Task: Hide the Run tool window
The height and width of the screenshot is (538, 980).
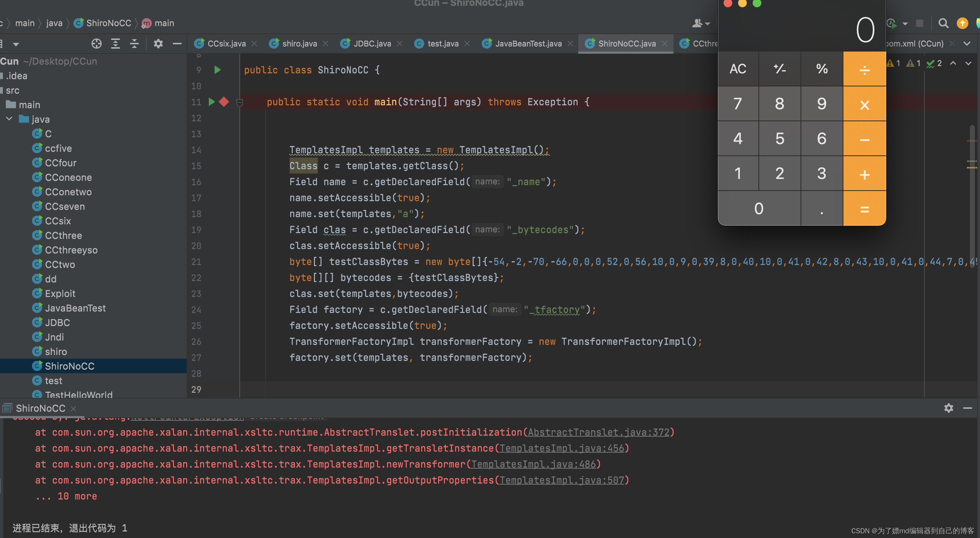Action: pyautogui.click(x=967, y=408)
